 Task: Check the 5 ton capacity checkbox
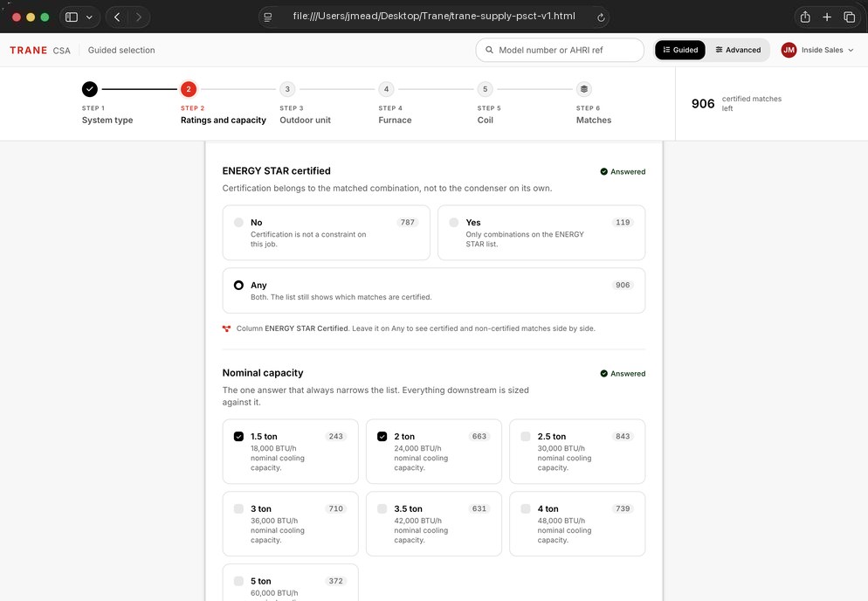pos(238,581)
